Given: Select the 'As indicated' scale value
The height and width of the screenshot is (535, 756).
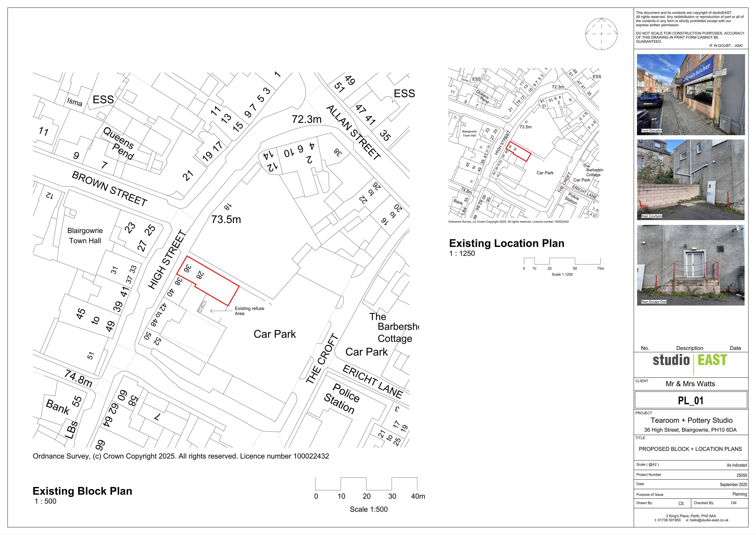Looking at the screenshot, I should pyautogui.click(x=737, y=465).
